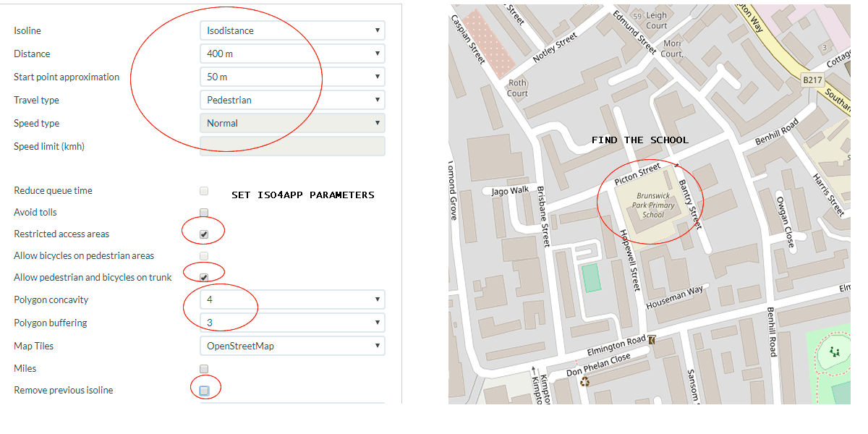The width and height of the screenshot is (868, 434).
Task: Click the Elmington Road label on map
Action: tap(616, 346)
